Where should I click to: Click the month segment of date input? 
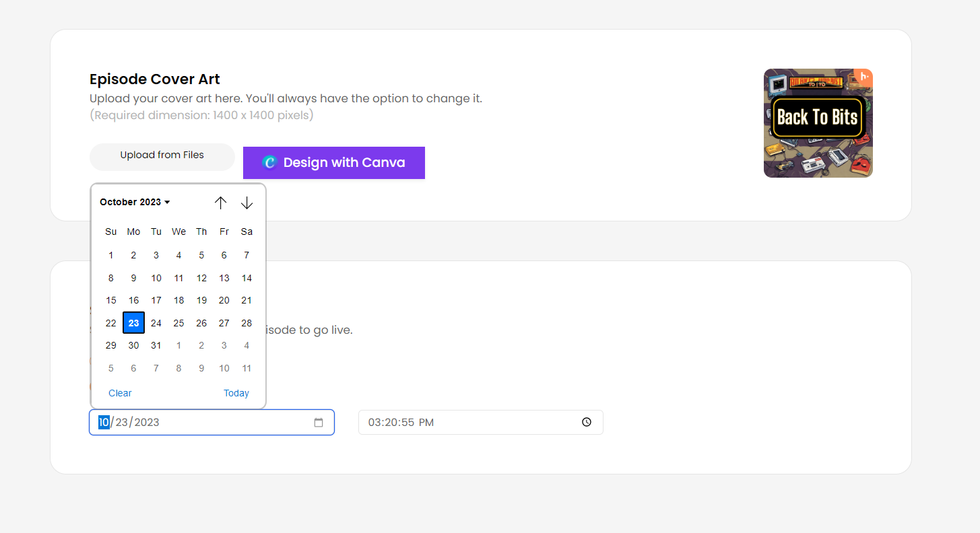point(104,423)
